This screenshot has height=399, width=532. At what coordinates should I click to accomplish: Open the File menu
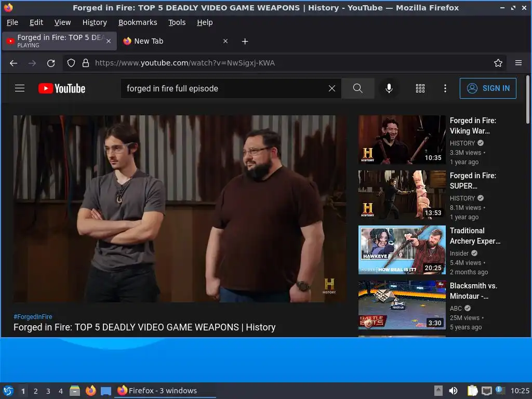[12, 22]
